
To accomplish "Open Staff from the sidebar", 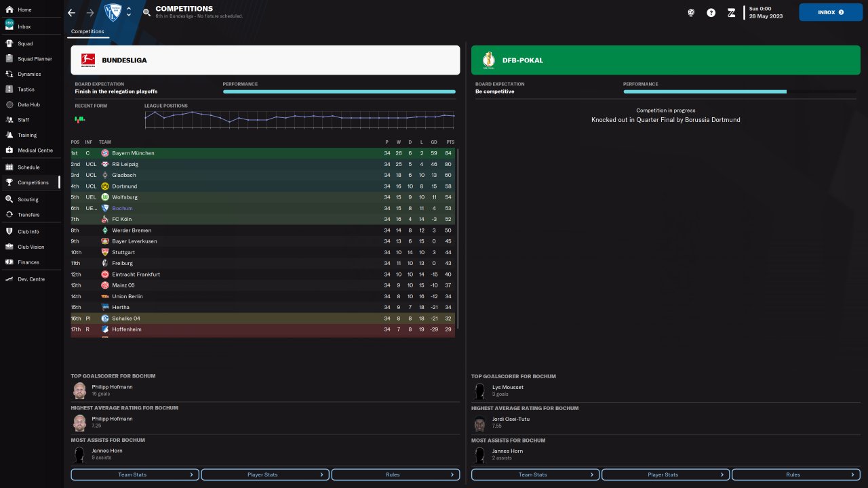I will pyautogui.click(x=30, y=120).
